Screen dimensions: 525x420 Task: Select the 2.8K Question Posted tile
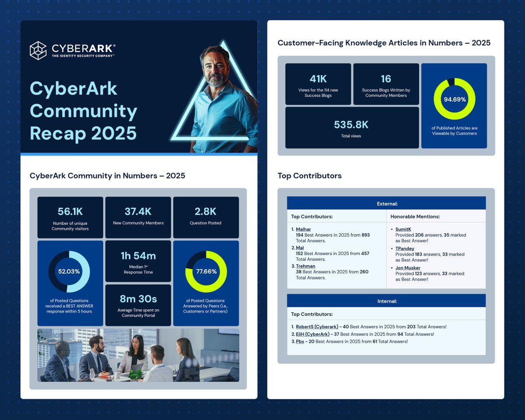point(206,217)
